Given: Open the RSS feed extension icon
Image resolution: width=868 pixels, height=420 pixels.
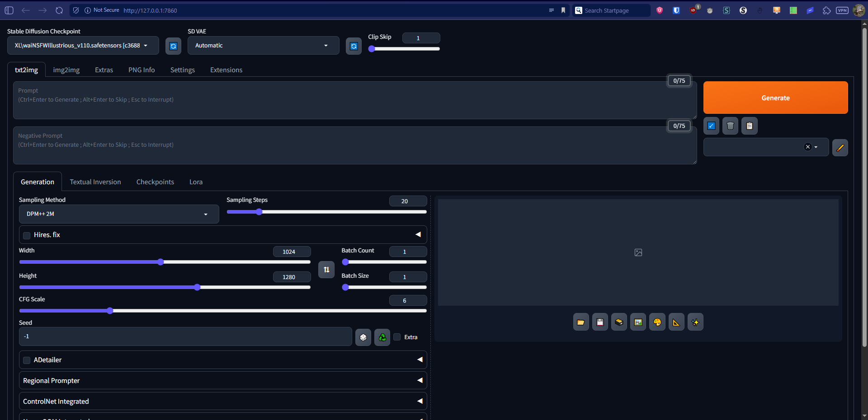Looking at the screenshot, I should (x=776, y=10).
